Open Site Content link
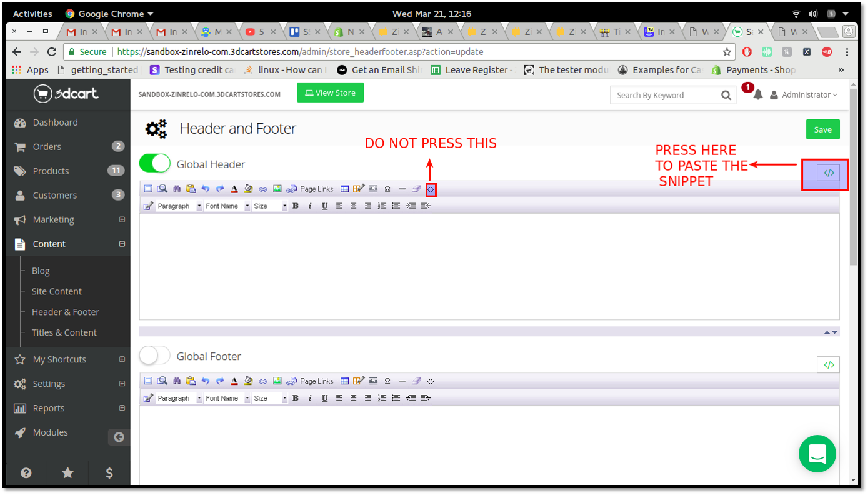868x495 pixels. point(57,291)
